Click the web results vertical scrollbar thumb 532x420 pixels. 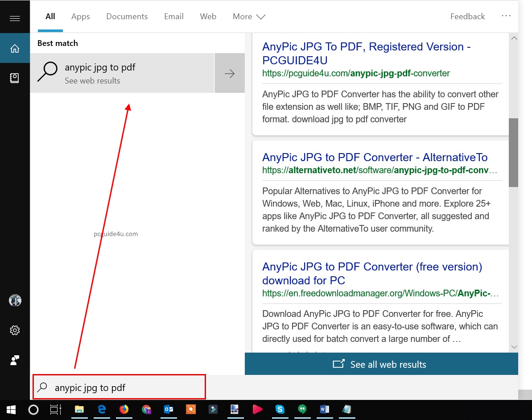pos(514,152)
